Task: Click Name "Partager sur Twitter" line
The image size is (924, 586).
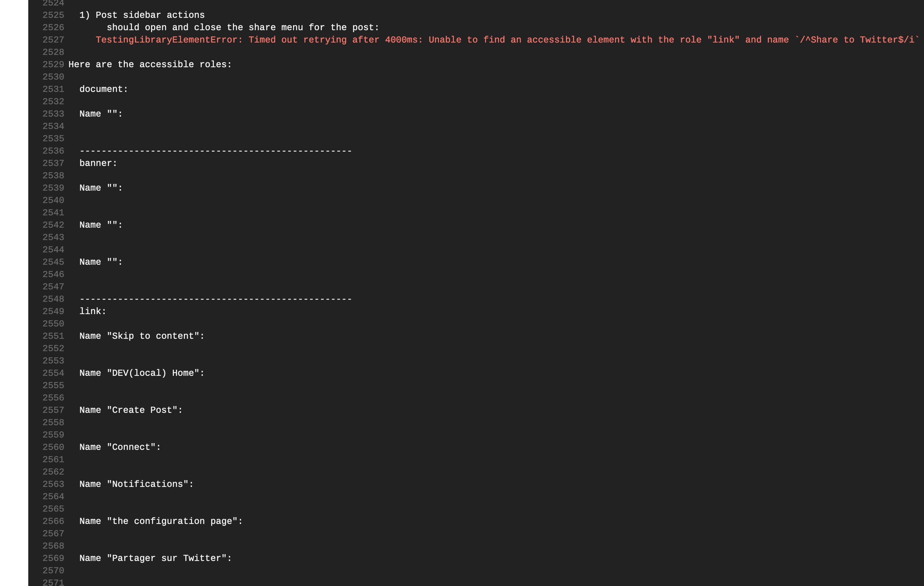Action: tap(155, 558)
